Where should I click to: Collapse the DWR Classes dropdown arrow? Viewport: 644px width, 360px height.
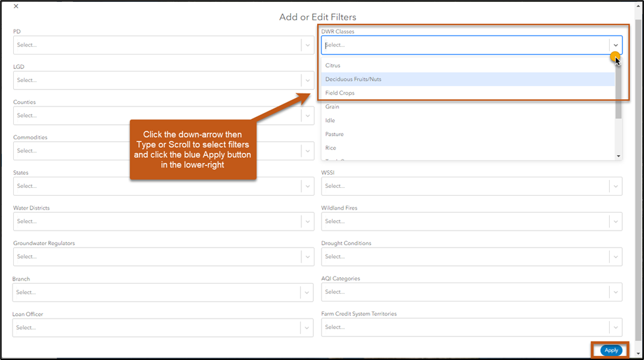coord(616,45)
